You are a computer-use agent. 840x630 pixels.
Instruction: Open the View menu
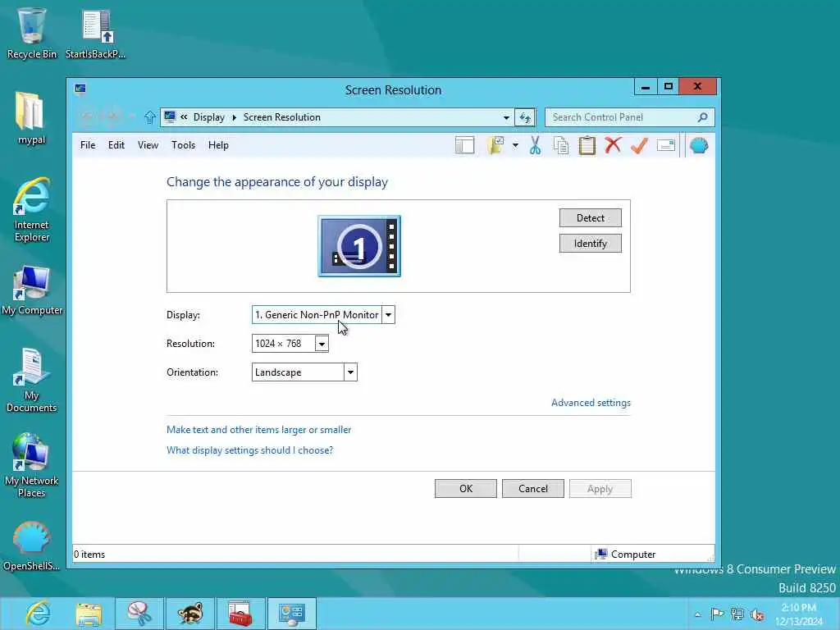pos(148,145)
